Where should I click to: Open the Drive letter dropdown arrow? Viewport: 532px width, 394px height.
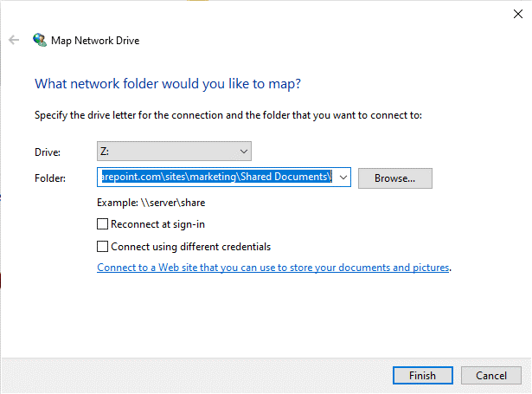coord(244,152)
